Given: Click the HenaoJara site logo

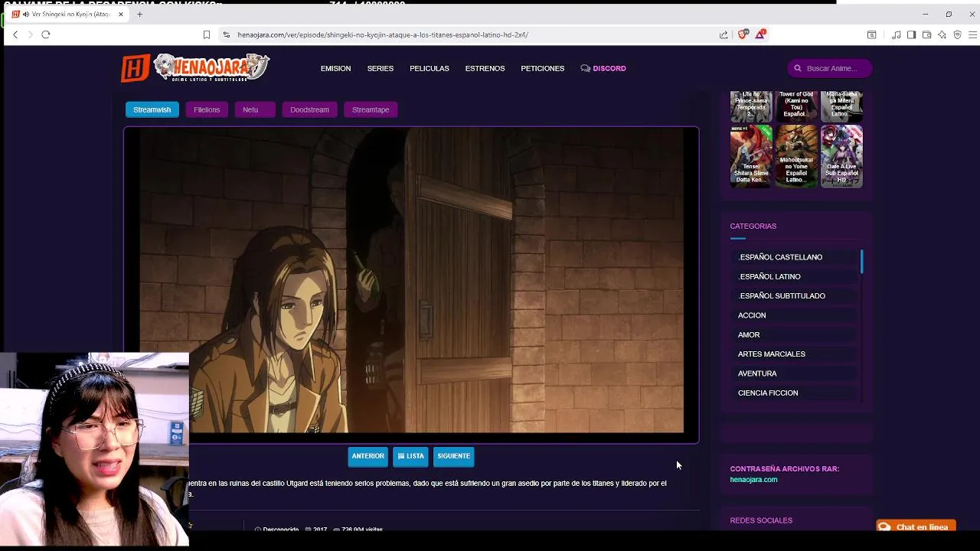Looking at the screenshot, I should pos(196,68).
